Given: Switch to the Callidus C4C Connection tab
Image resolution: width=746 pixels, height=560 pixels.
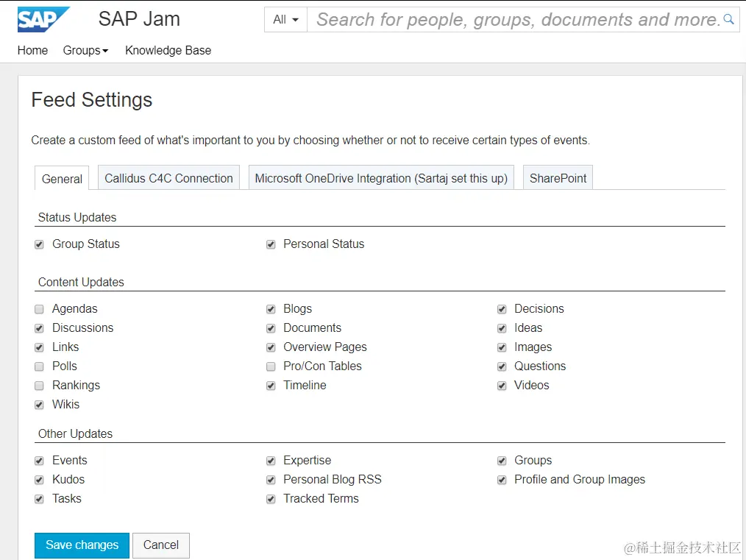Looking at the screenshot, I should (x=168, y=178).
